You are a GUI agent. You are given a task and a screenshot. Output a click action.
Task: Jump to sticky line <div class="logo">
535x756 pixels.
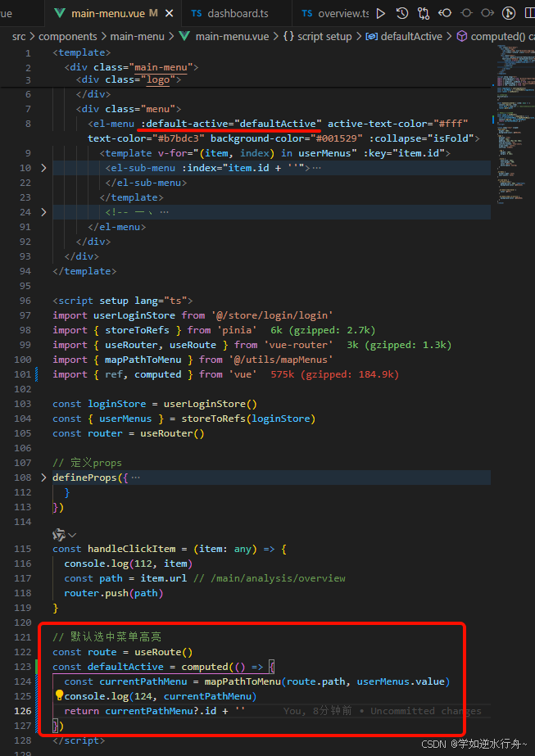point(129,79)
